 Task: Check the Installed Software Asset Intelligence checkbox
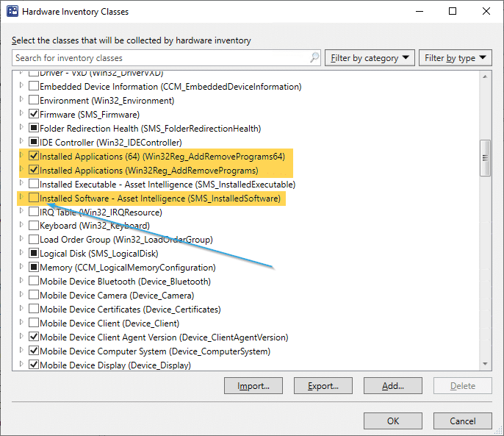pos(33,199)
